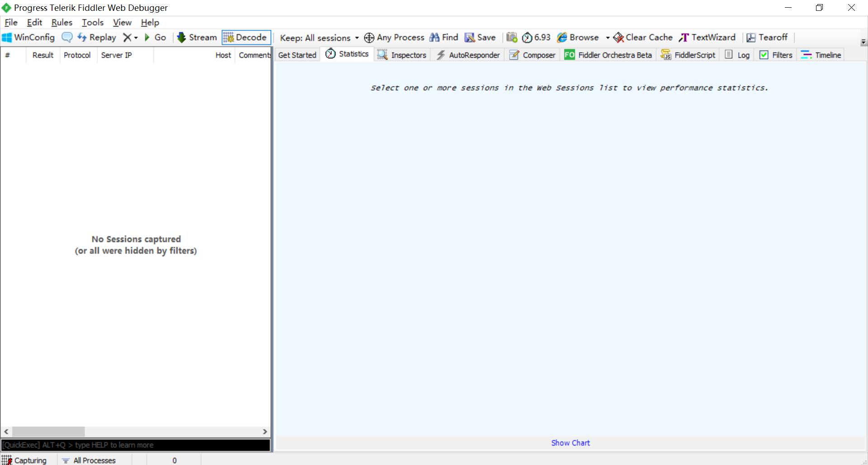The image size is (868, 465).
Task: Toggle the Decode button
Action: pos(246,38)
